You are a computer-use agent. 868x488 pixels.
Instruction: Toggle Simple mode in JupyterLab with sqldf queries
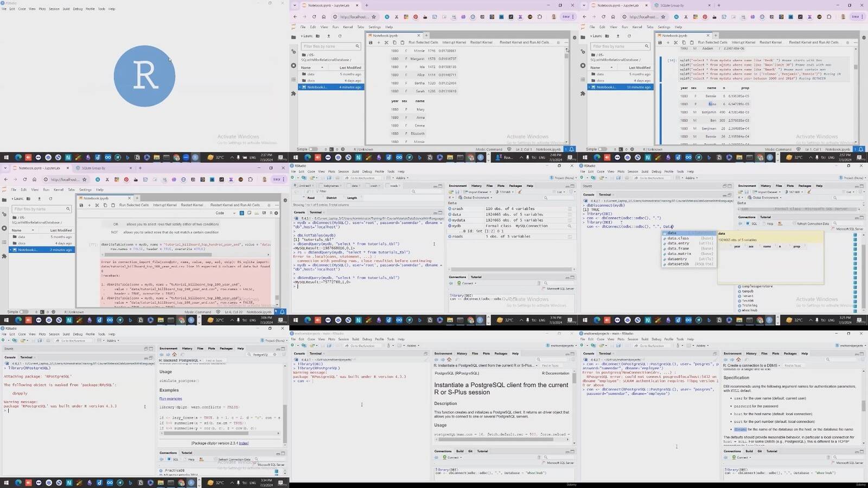[602, 149]
